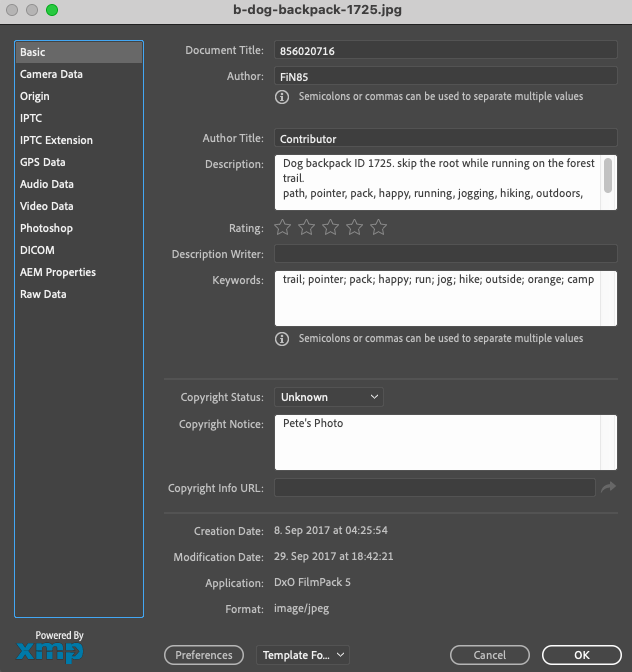This screenshot has width=632, height=672.
Task: Click the Description Writer field
Action: pos(446,254)
